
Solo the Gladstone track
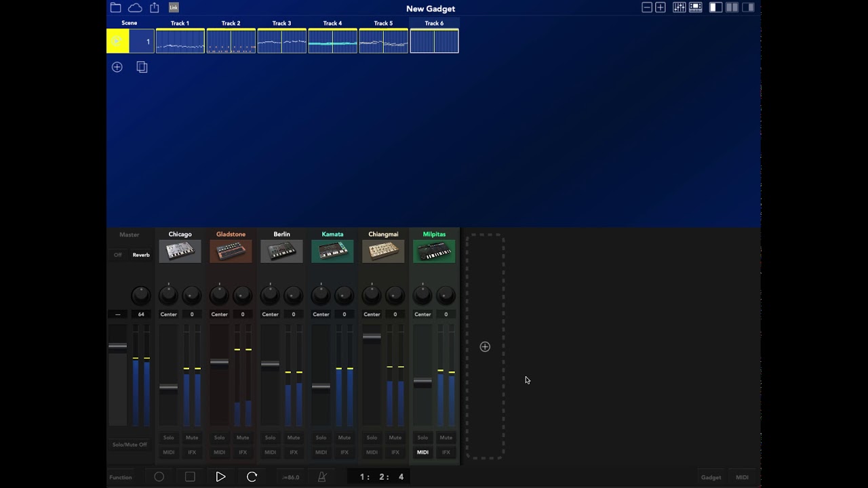(x=219, y=438)
